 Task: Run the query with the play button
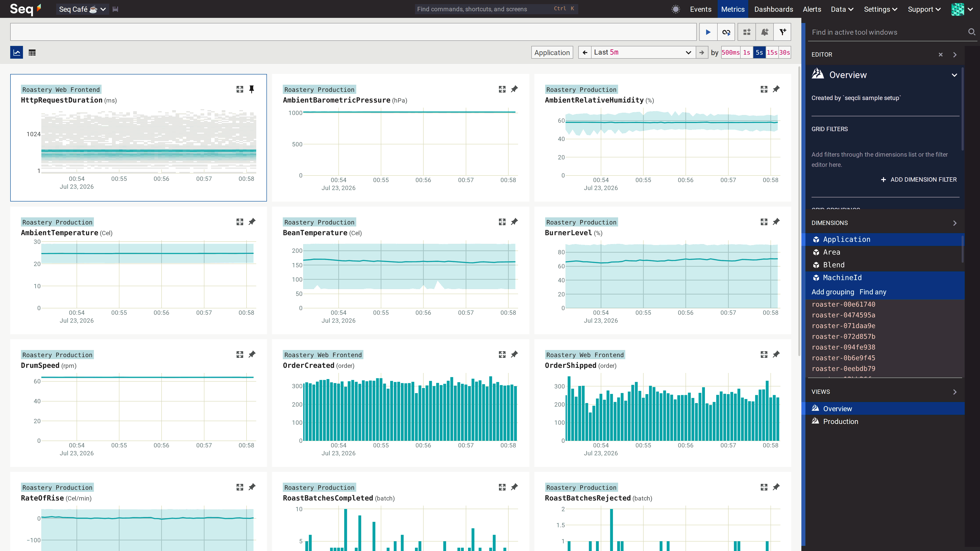pyautogui.click(x=708, y=32)
